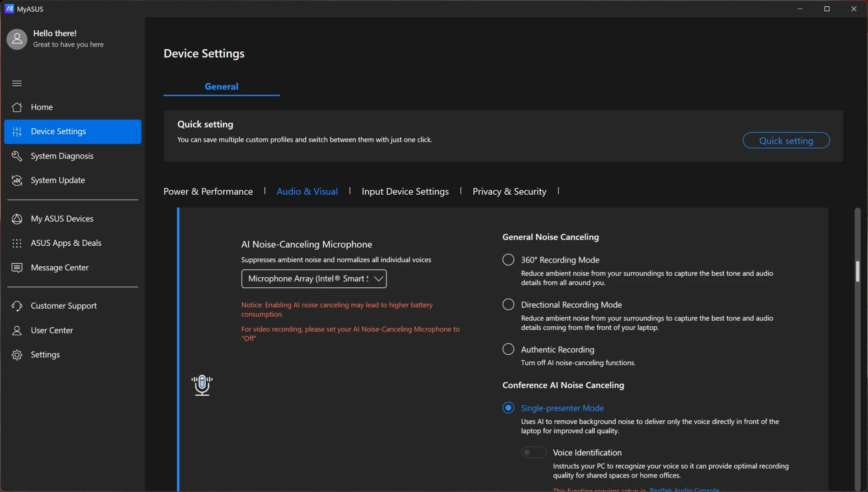This screenshot has width=868, height=492.
Task: Click the Quick setting button
Action: click(786, 141)
